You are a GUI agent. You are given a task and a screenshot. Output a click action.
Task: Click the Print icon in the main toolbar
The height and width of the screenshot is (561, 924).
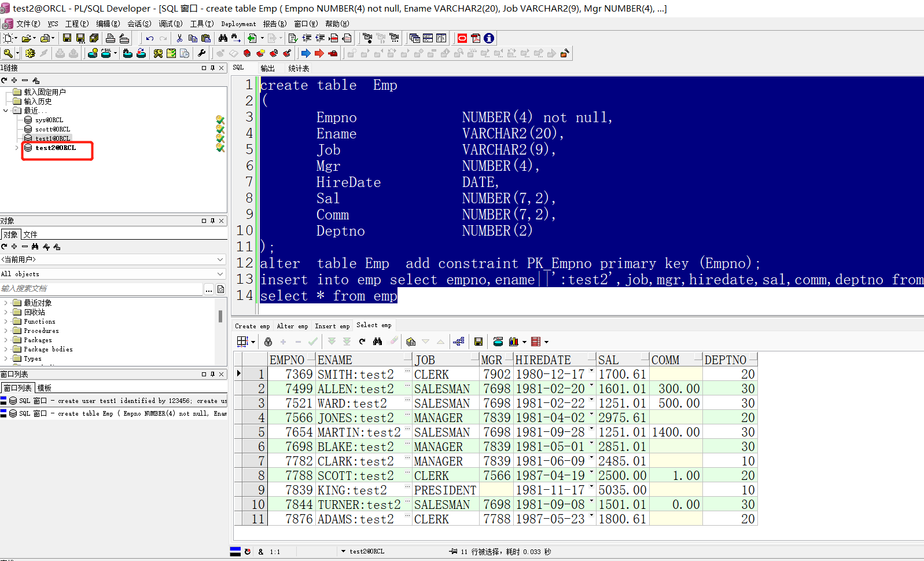pyautogui.click(x=110, y=38)
